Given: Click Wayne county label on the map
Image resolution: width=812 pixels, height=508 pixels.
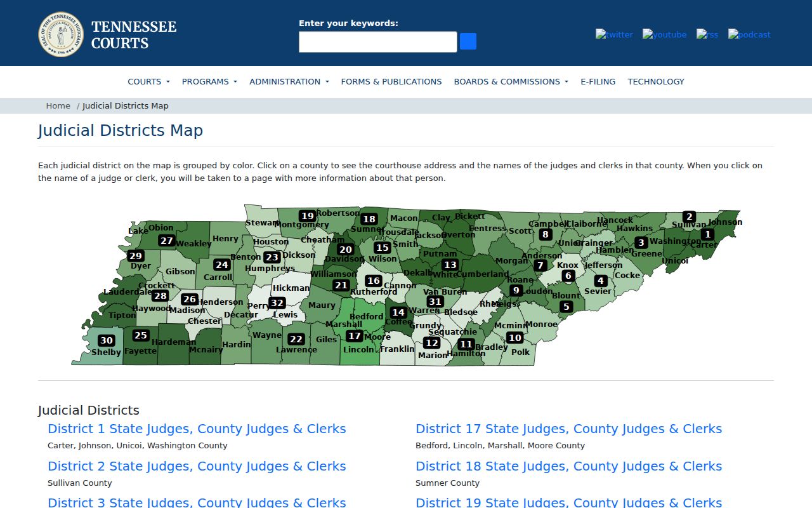Looking at the screenshot, I should [266, 335].
